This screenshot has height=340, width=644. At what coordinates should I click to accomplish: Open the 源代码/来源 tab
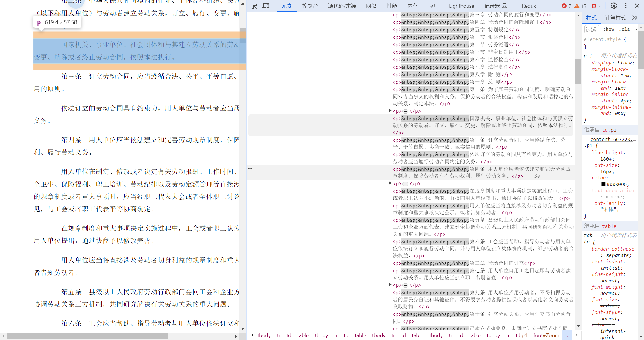[342, 6]
